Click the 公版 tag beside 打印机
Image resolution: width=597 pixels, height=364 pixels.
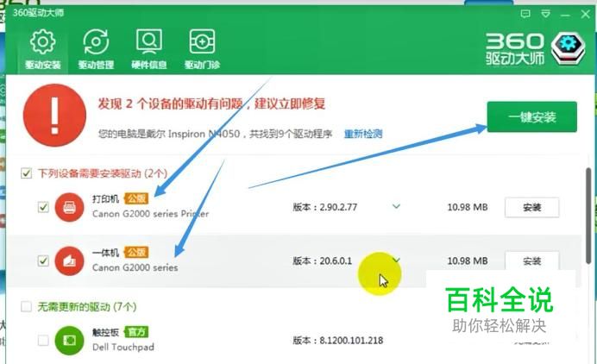[136, 198]
